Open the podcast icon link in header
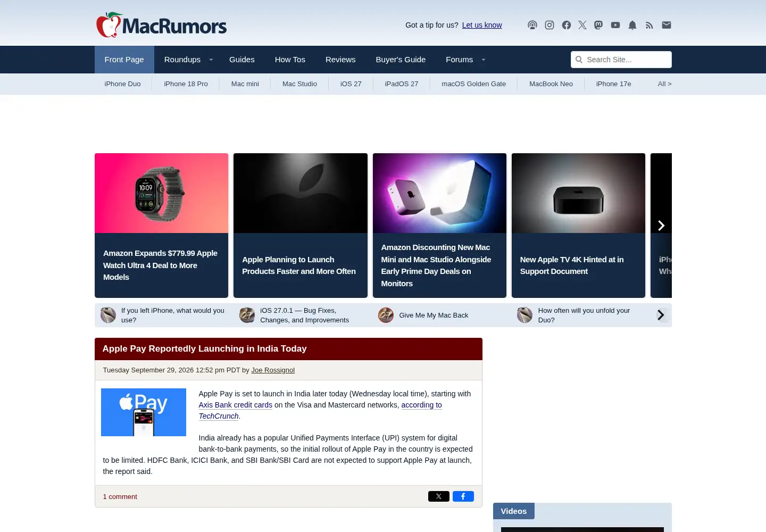This screenshot has height=532, width=766. [x=532, y=25]
